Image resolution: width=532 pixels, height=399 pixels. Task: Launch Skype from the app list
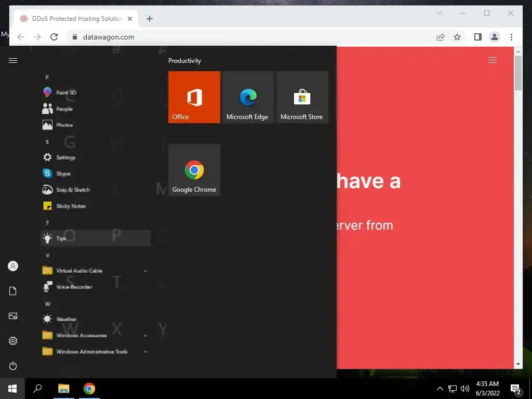pyautogui.click(x=96, y=174)
